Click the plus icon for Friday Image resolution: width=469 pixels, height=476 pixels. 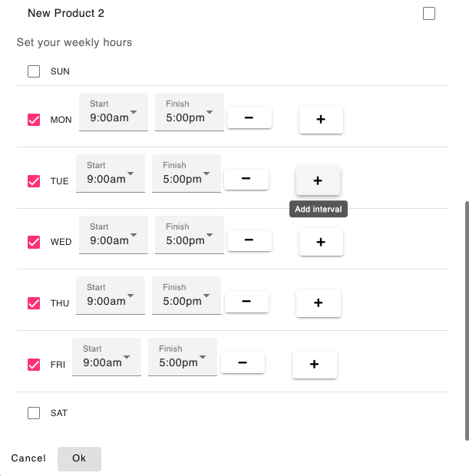click(x=314, y=364)
